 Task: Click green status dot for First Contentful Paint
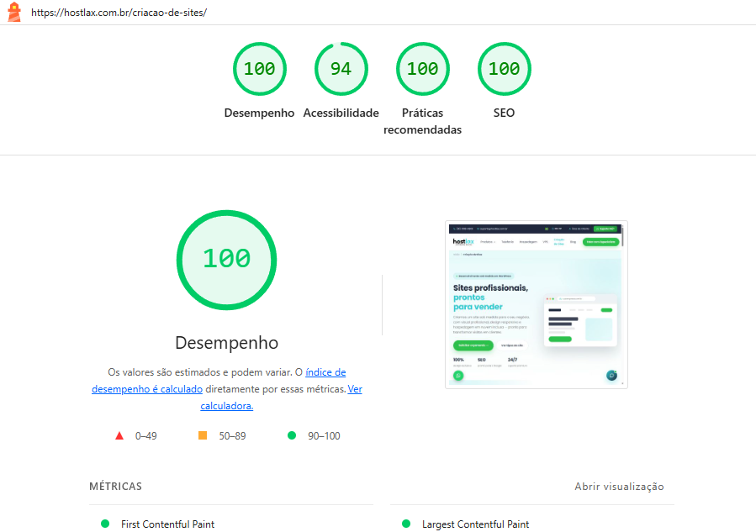tap(105, 524)
